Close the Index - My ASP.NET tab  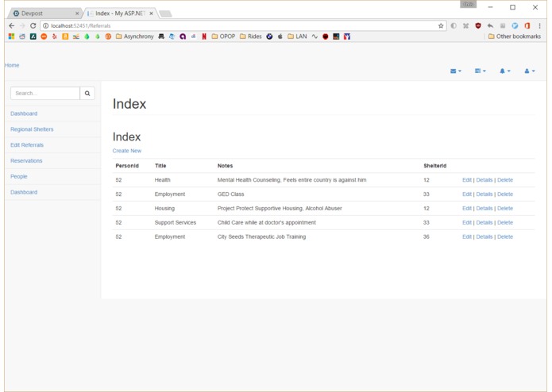pyautogui.click(x=151, y=13)
